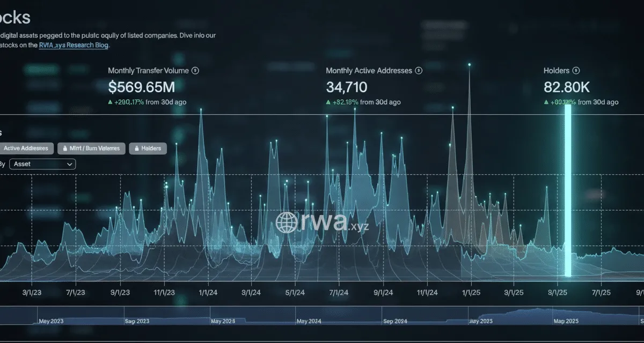Click the 5/1/24 x-axis date label
This screenshot has height=343, width=644.
[x=295, y=293]
